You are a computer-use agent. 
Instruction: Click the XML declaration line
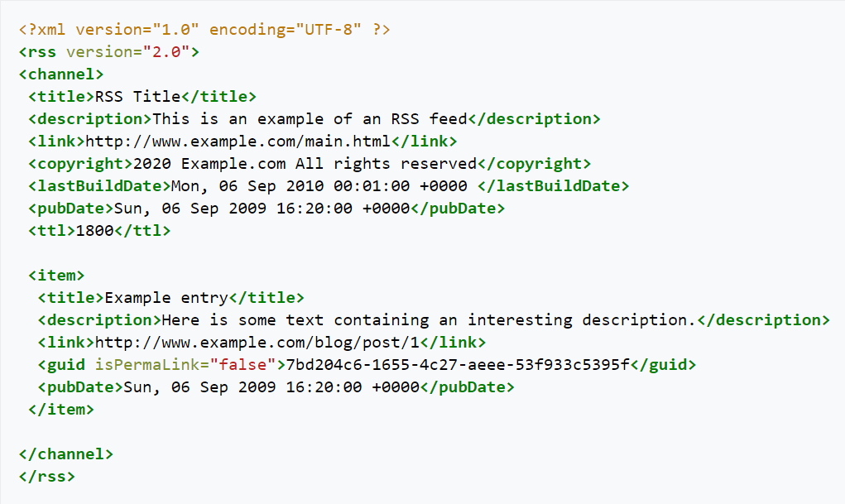pyautogui.click(x=204, y=30)
